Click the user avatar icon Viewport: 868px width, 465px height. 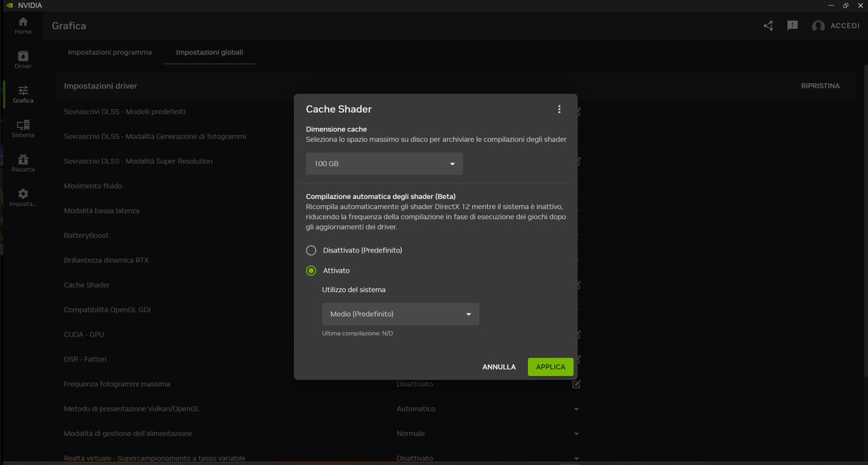tap(818, 25)
